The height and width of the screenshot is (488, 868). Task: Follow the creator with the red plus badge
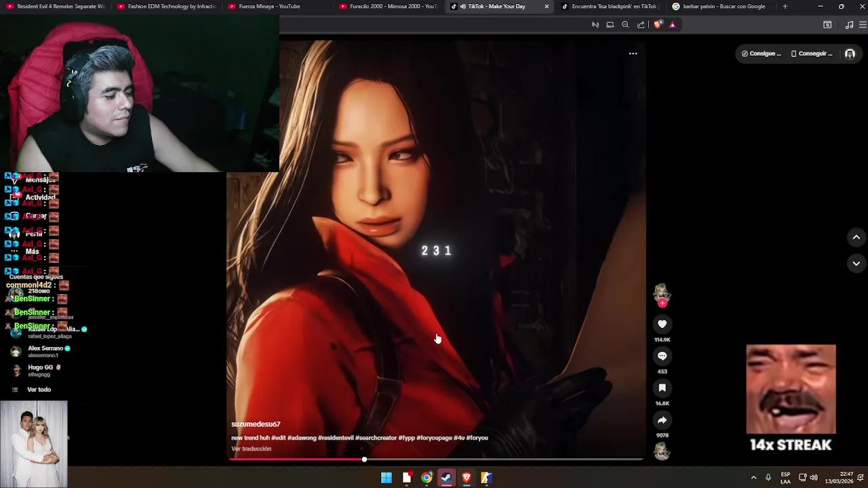(x=662, y=303)
